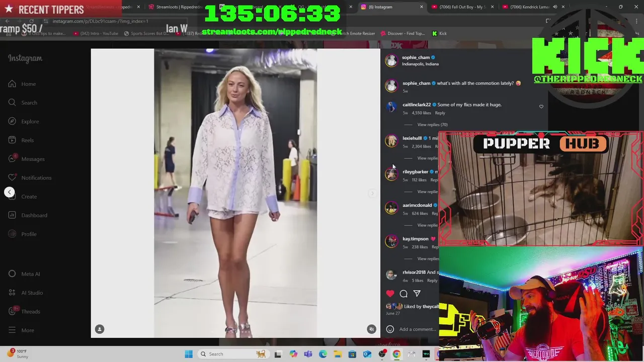644x362 pixels.
Task: Open the Discover - Find Top bookmark
Action: (x=403, y=34)
